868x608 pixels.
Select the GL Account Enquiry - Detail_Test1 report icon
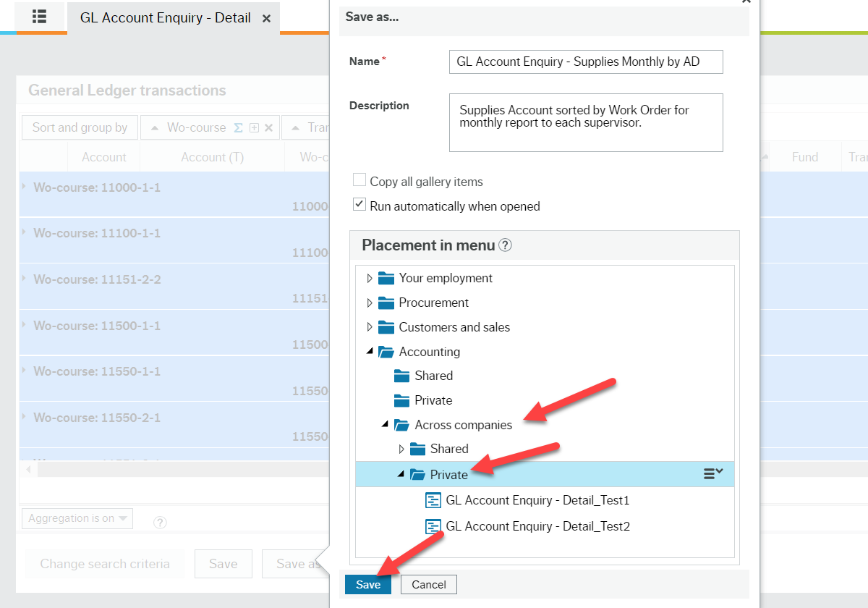click(x=433, y=499)
